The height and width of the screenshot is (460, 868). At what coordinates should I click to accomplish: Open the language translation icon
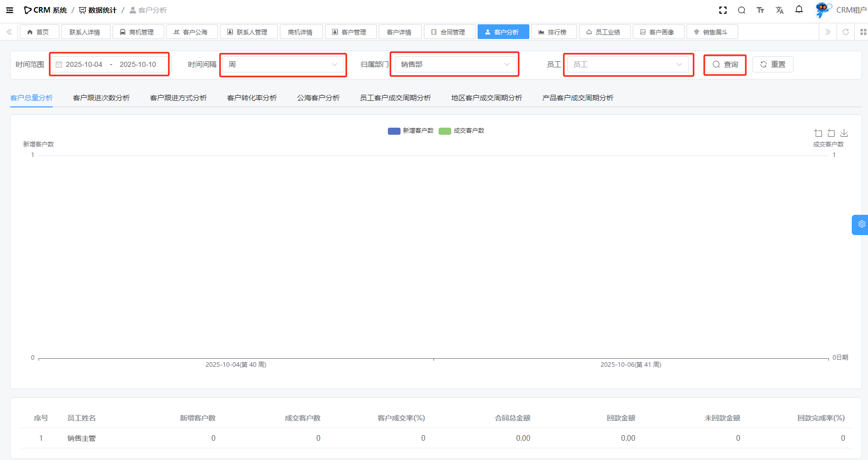pos(780,10)
